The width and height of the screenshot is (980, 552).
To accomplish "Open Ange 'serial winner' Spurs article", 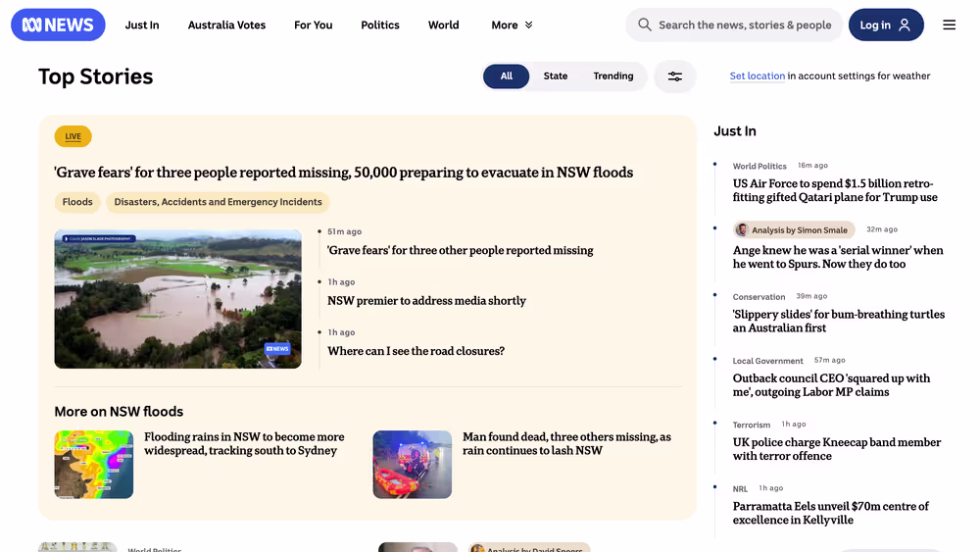I will 838,257.
